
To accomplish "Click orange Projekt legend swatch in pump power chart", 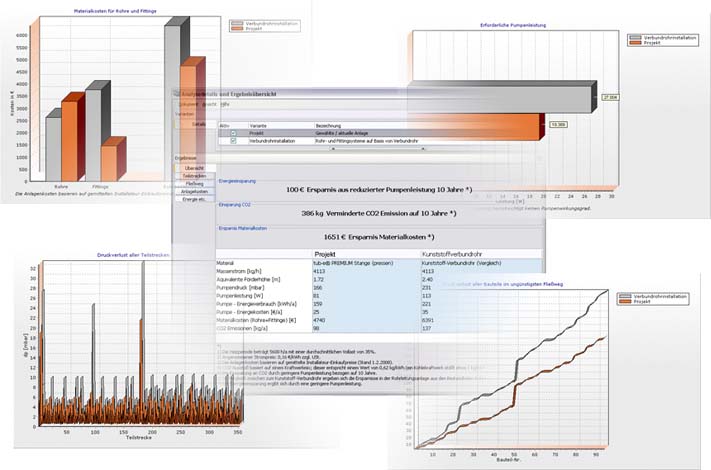I will [x=636, y=45].
